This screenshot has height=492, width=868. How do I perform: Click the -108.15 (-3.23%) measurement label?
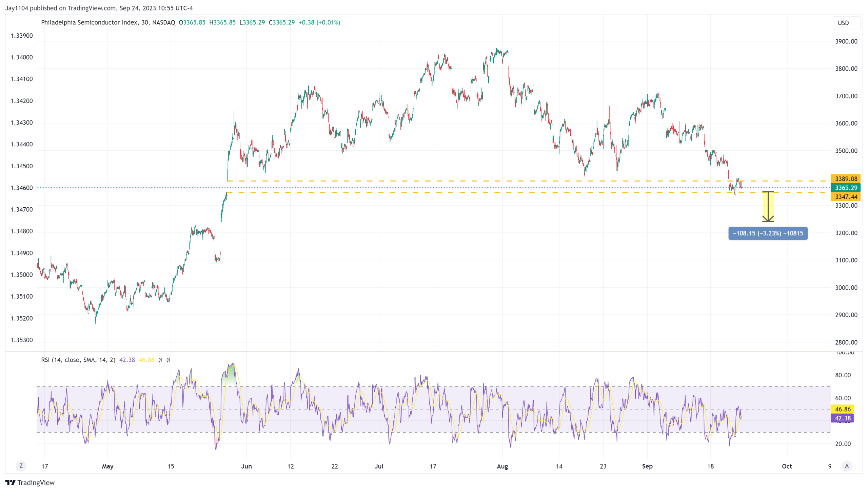[768, 233]
